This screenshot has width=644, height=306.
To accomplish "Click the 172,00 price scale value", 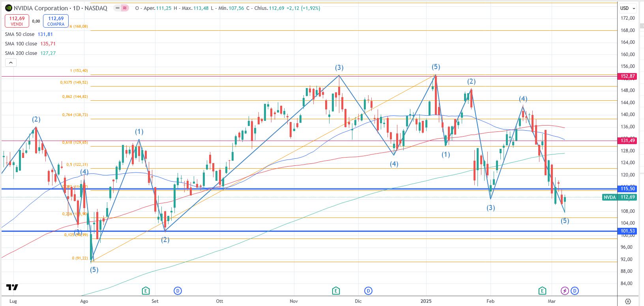I will pyautogui.click(x=628, y=18).
